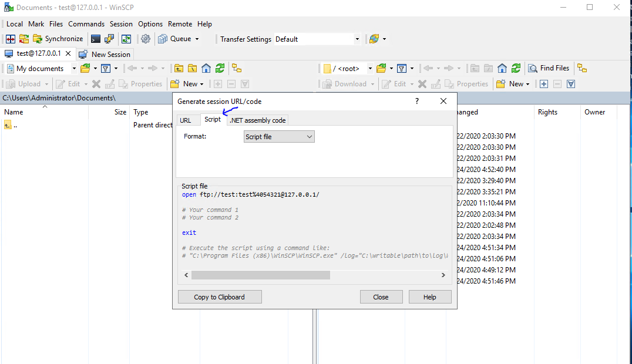Image resolution: width=632 pixels, height=364 pixels.
Task: Click the open ftp:// line in script
Action: pos(251,195)
